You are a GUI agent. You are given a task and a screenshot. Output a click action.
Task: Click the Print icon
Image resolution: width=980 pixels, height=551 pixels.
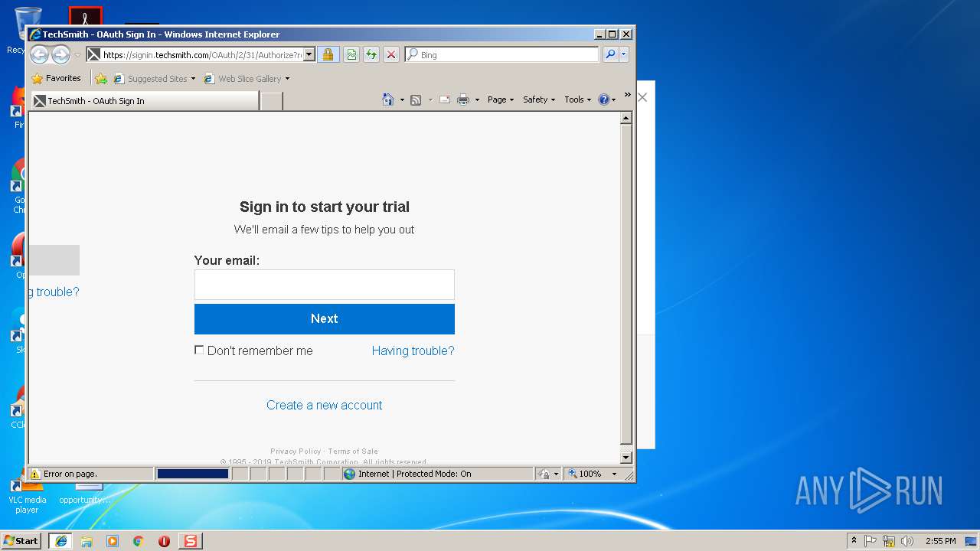point(463,99)
